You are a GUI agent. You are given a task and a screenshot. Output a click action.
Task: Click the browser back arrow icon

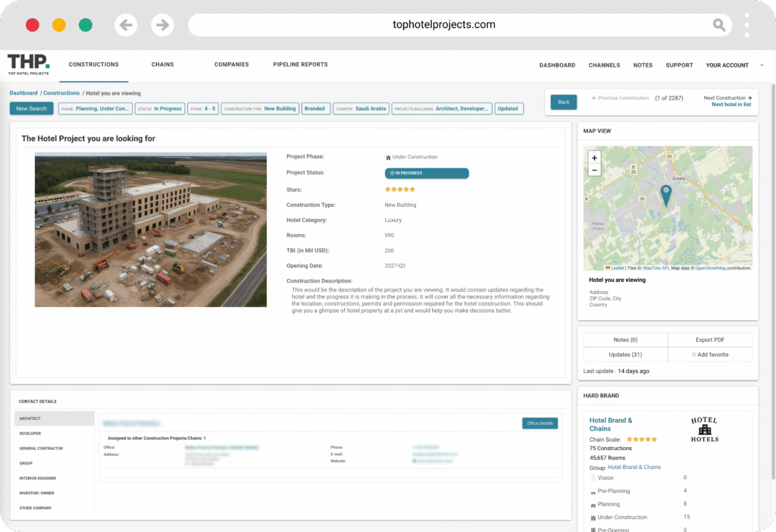tap(126, 25)
